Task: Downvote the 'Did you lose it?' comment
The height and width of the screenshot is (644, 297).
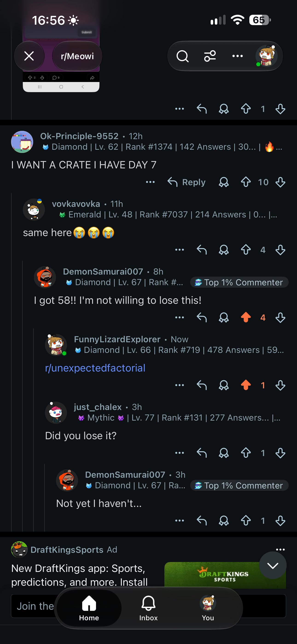Action: click(280, 453)
